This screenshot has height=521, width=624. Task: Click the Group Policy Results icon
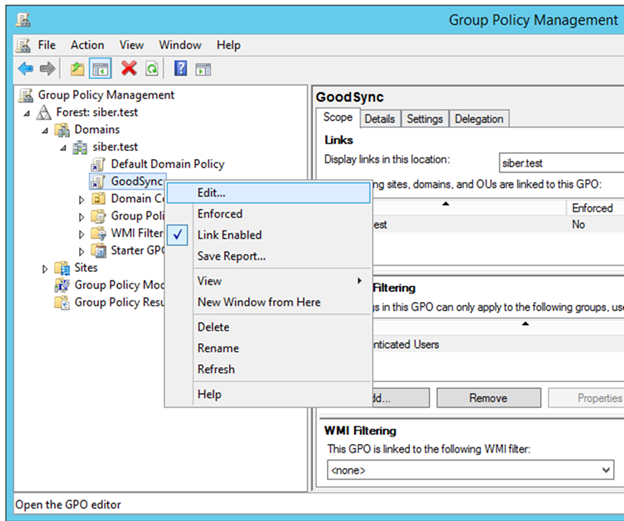coord(62,302)
